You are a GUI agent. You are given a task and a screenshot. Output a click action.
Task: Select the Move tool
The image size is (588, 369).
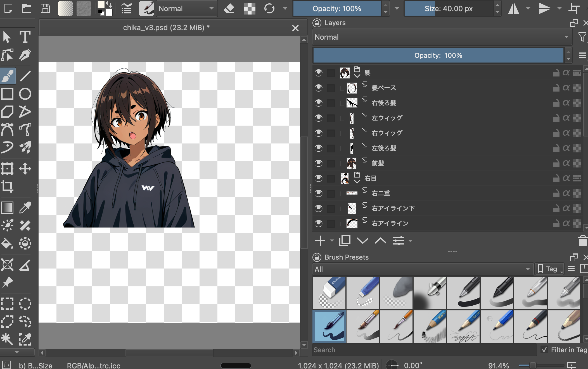click(25, 168)
